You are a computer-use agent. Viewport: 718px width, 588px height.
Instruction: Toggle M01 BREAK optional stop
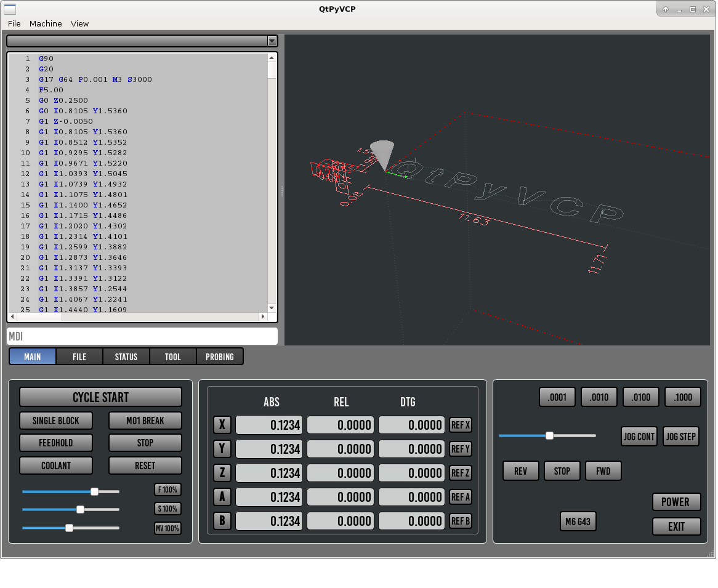pyautogui.click(x=145, y=421)
